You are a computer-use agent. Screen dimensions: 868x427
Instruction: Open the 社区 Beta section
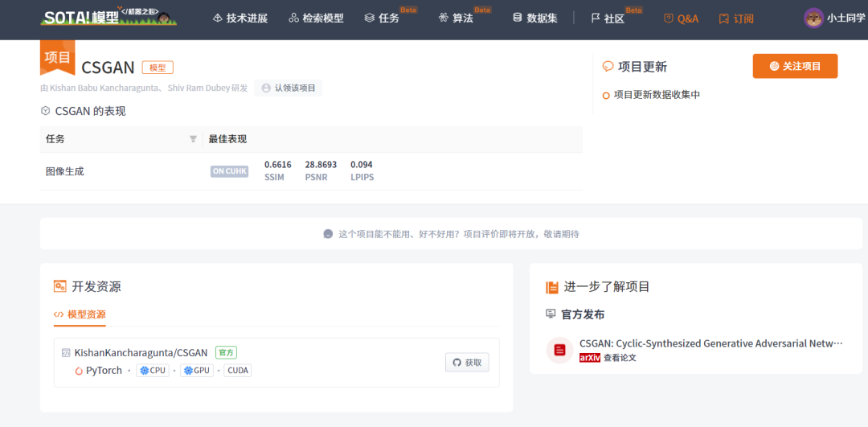(x=608, y=18)
